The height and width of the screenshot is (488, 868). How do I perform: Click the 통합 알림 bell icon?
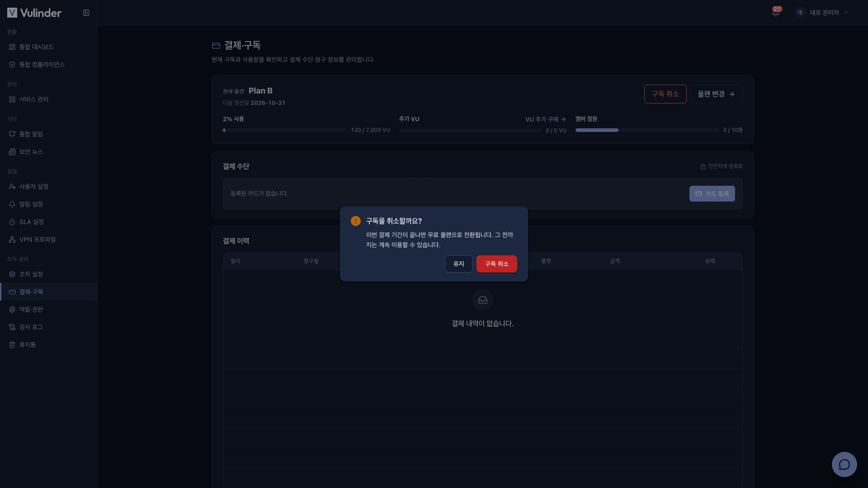12,134
